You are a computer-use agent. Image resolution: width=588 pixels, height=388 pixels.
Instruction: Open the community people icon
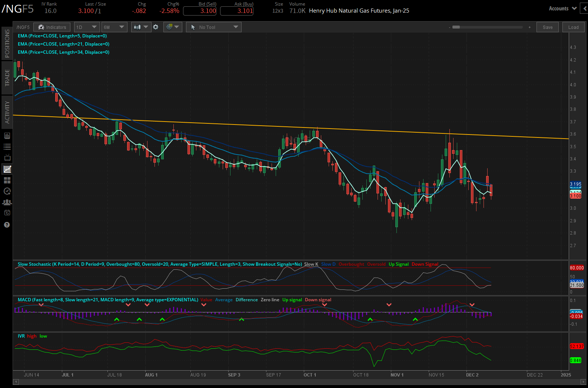pyautogui.click(x=7, y=202)
